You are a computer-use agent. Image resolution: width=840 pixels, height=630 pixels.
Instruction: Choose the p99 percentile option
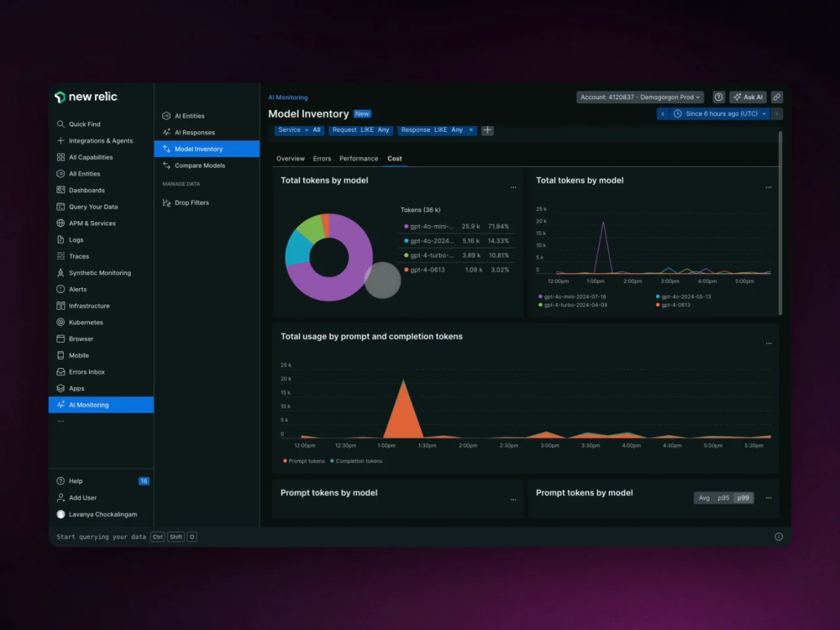click(x=743, y=498)
